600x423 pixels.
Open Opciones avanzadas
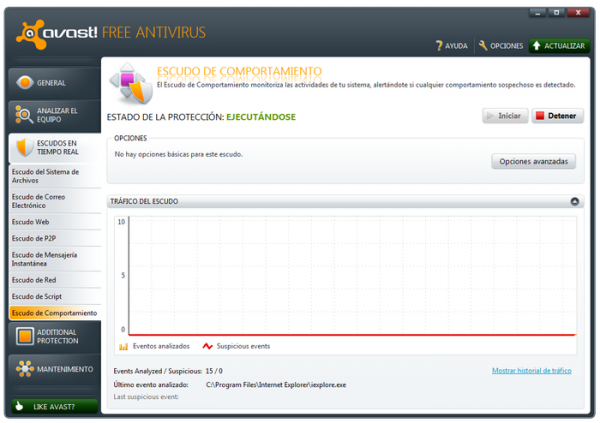click(x=533, y=162)
